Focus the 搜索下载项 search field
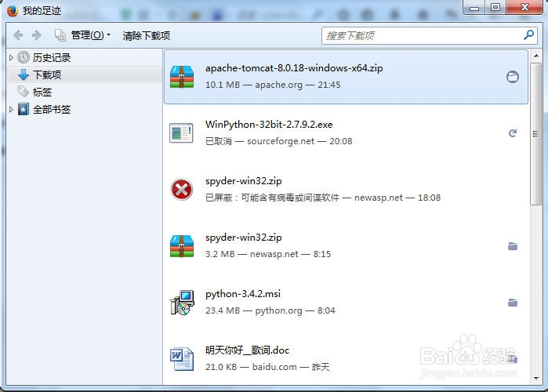This screenshot has width=548, height=392. click(429, 35)
